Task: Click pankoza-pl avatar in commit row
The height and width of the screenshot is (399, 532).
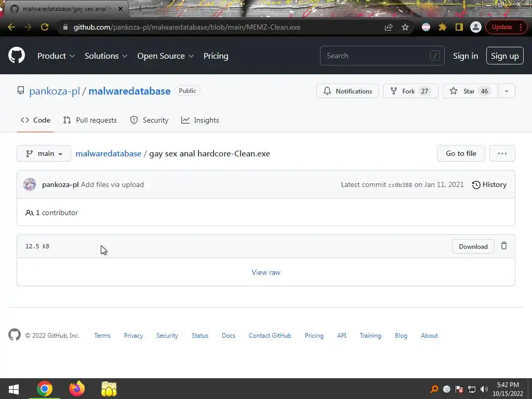Action: click(x=30, y=184)
